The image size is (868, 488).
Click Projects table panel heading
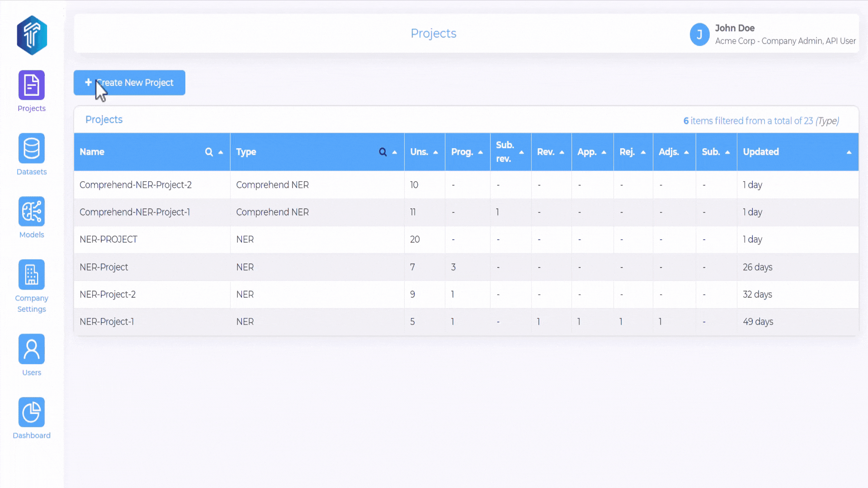click(104, 119)
